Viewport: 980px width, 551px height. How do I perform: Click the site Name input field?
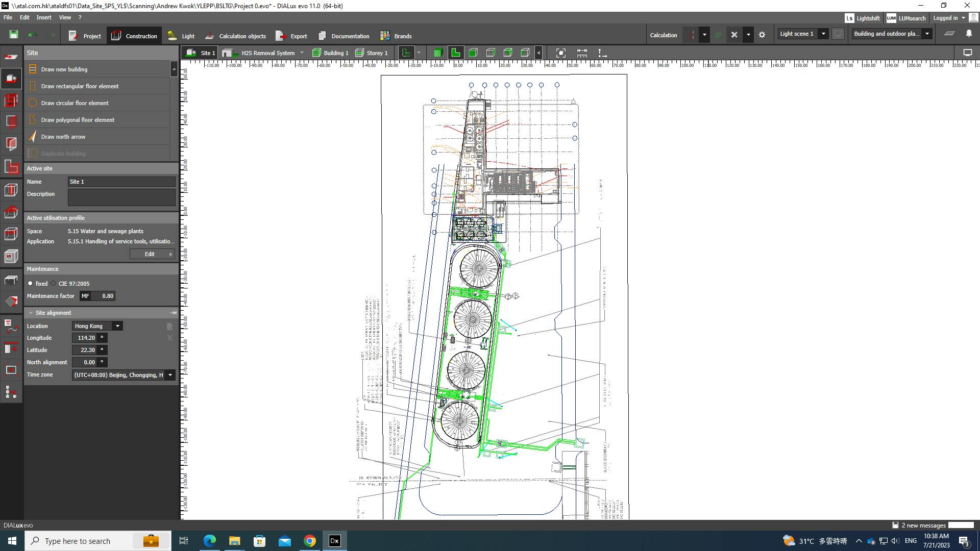(x=121, y=182)
